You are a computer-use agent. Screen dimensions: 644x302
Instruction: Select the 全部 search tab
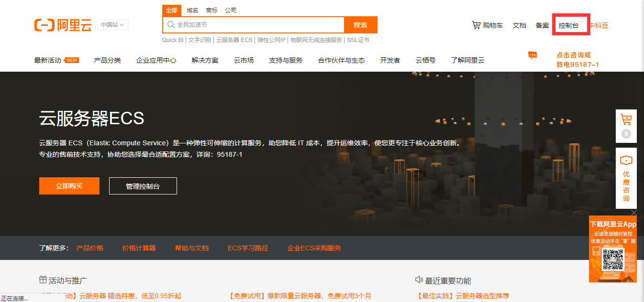171,11
